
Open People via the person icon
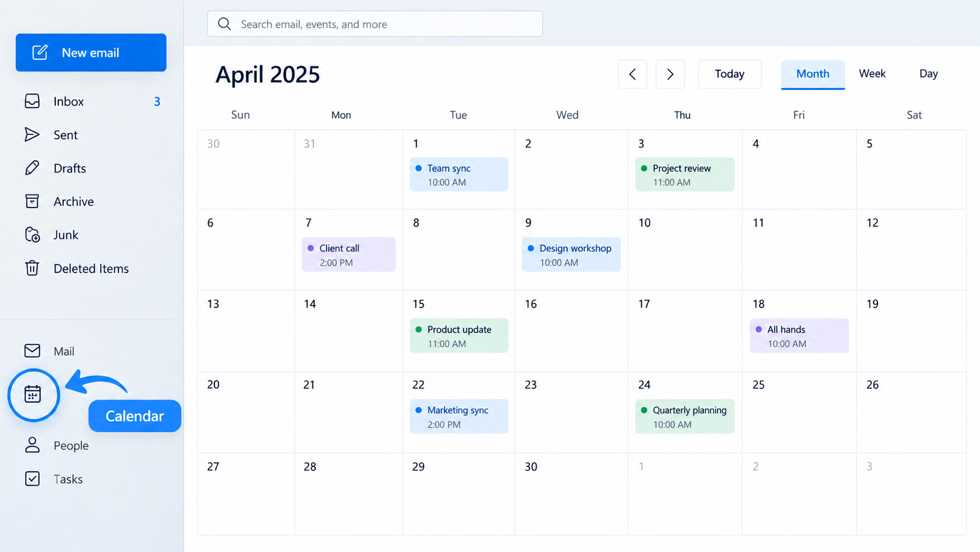click(32, 445)
